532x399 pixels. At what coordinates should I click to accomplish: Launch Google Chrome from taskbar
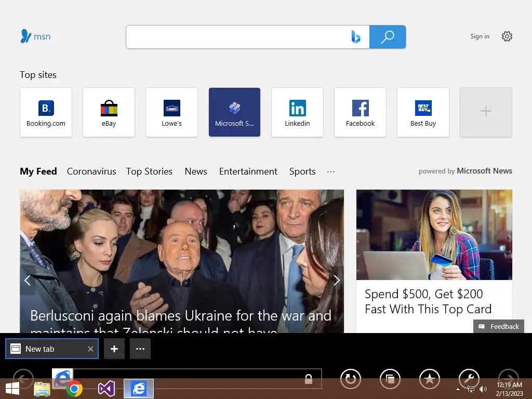74,389
